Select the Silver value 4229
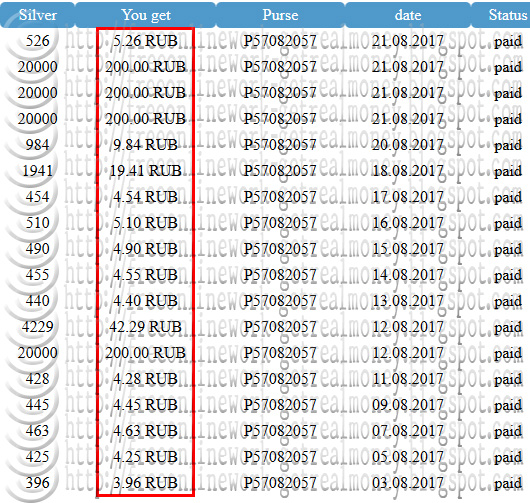This screenshot has height=503, width=530. click(x=38, y=327)
